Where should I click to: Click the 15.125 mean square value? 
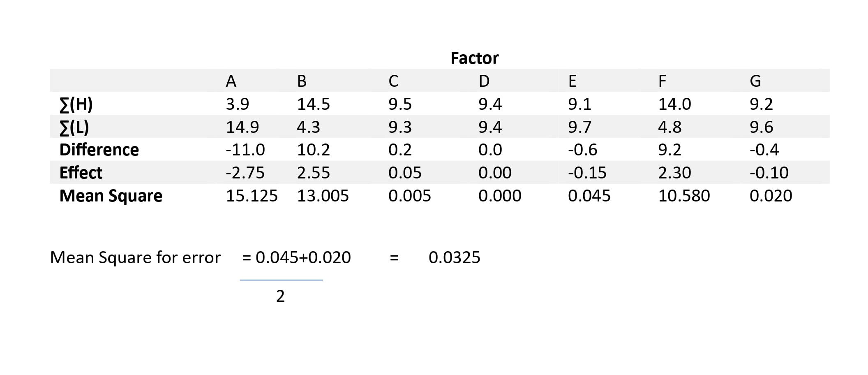click(252, 196)
